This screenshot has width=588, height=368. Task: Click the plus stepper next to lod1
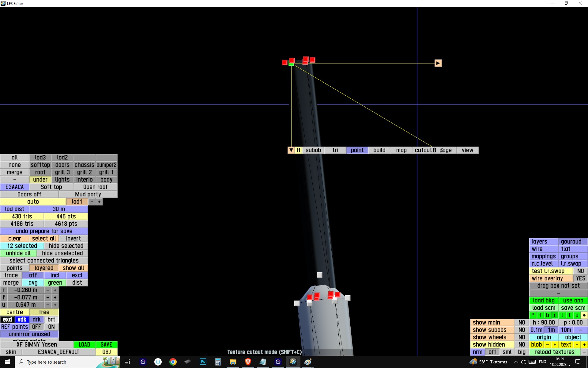click(x=99, y=202)
